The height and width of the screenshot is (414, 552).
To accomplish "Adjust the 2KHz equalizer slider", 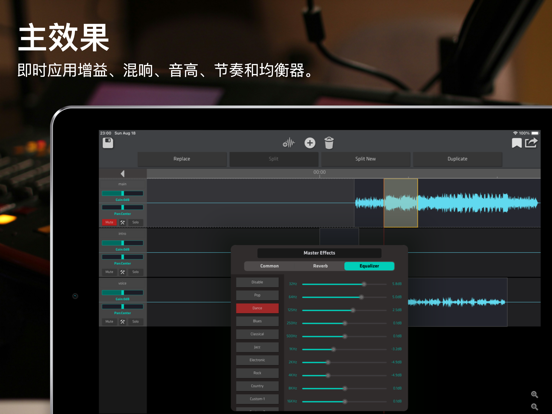I will 344,362.
